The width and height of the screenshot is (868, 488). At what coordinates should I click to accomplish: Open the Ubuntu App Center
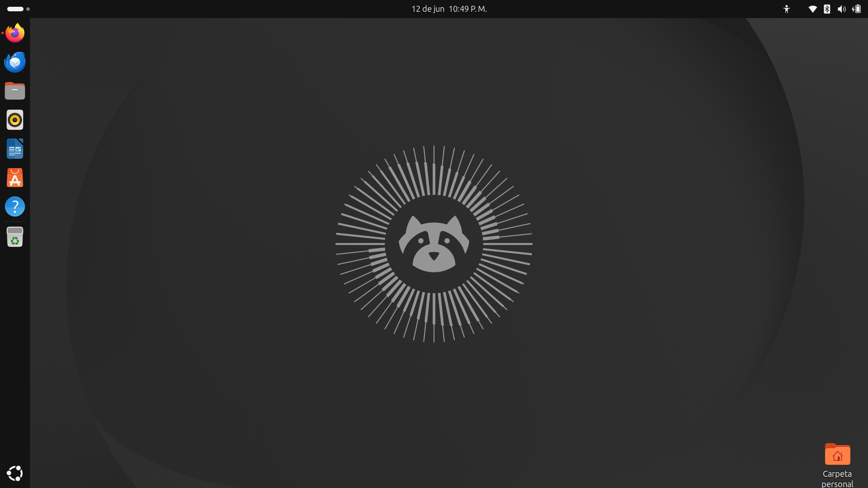click(15, 178)
